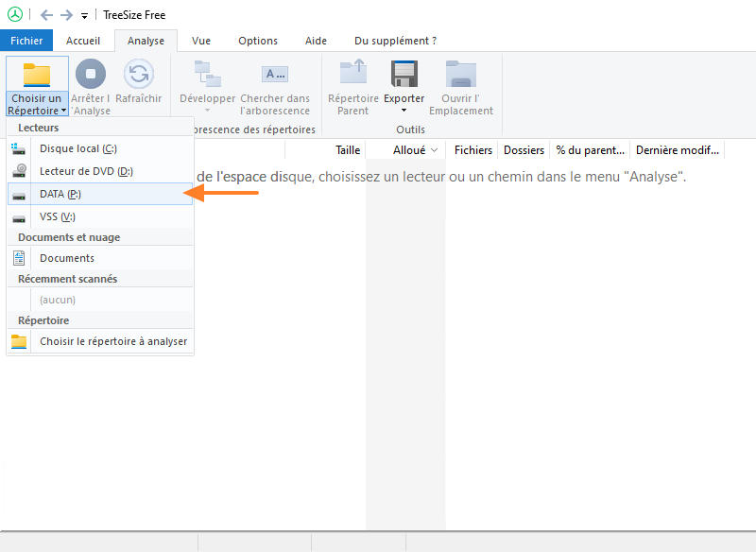Open the Fichier menu
This screenshot has width=756, height=552.
pos(26,41)
